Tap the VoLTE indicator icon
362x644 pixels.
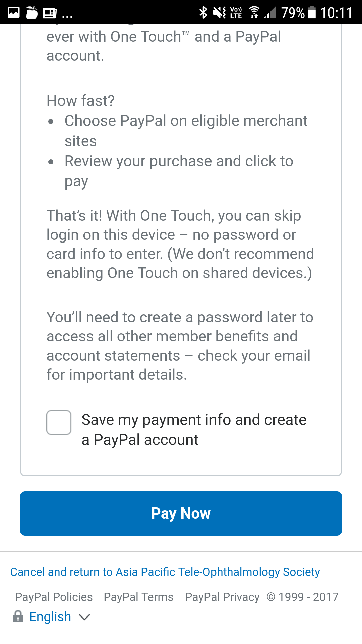coord(236,13)
